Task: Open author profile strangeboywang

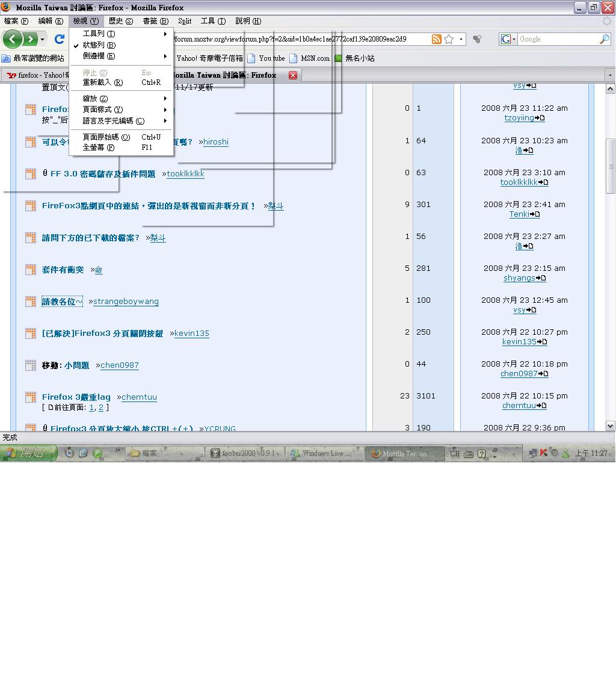Action: click(x=126, y=302)
